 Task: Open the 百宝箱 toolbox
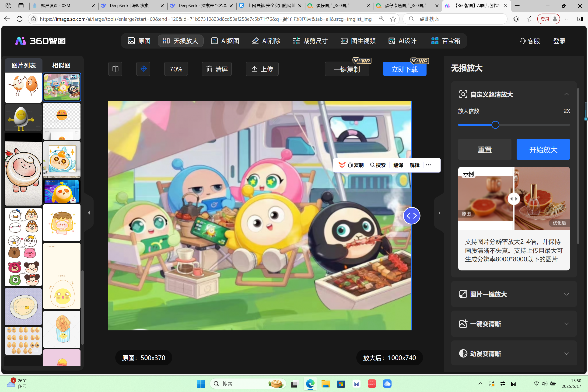pos(446,41)
